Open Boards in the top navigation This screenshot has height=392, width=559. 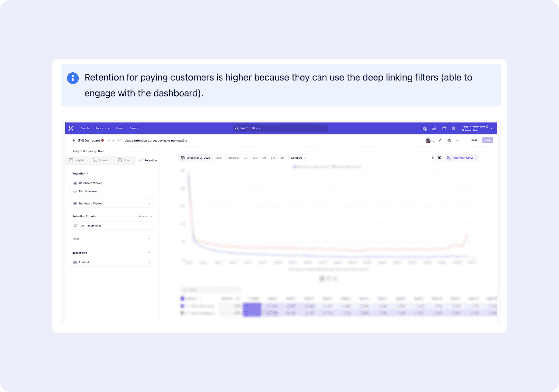click(x=85, y=128)
